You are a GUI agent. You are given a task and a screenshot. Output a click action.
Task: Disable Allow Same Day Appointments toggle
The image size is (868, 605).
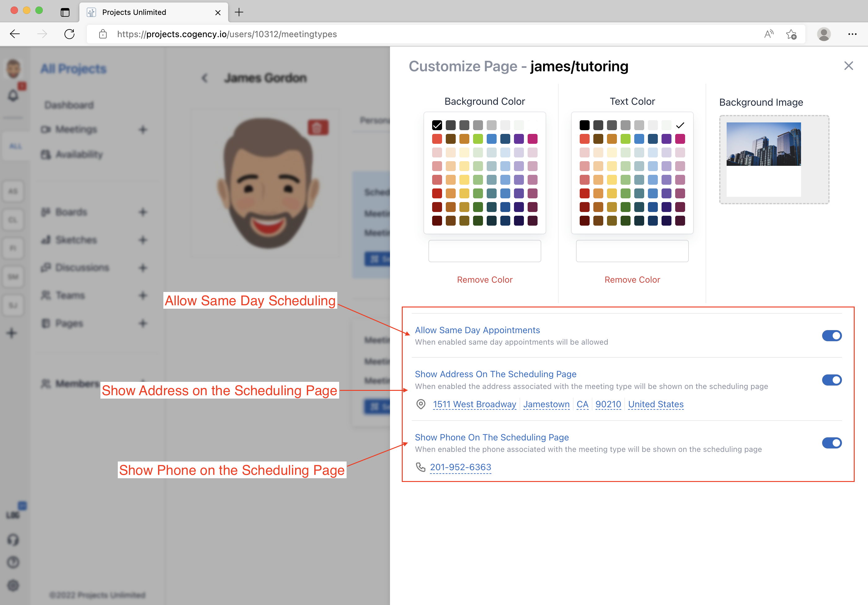[831, 336]
